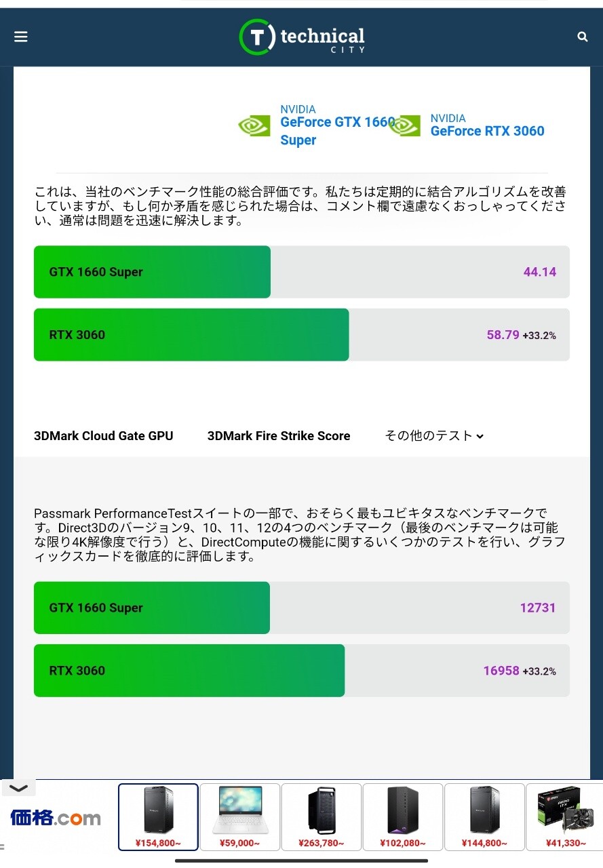Image resolution: width=603 pixels, height=868 pixels.
Task: Switch to 3DMark Cloud Gate GPU tab
Action: pyautogui.click(x=104, y=436)
